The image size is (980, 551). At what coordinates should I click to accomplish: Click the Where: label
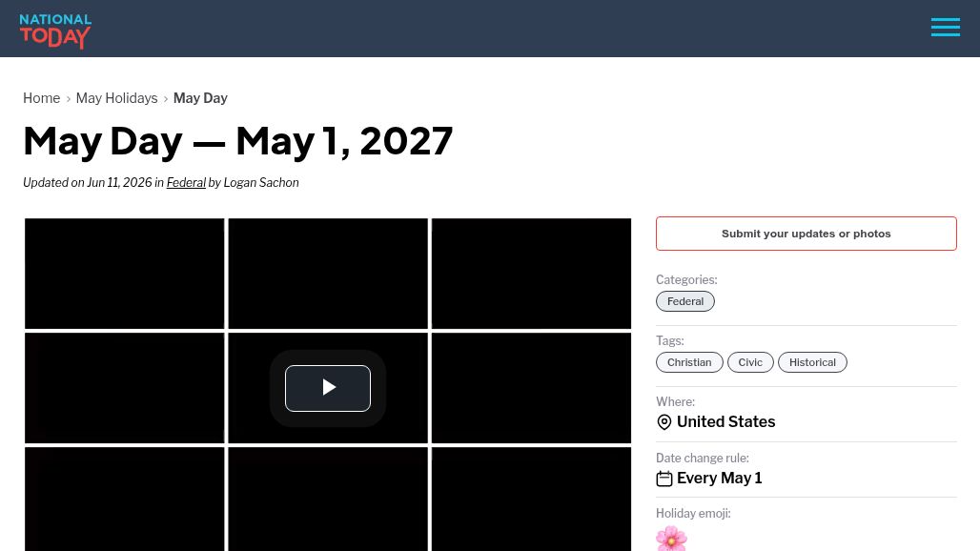tap(675, 401)
